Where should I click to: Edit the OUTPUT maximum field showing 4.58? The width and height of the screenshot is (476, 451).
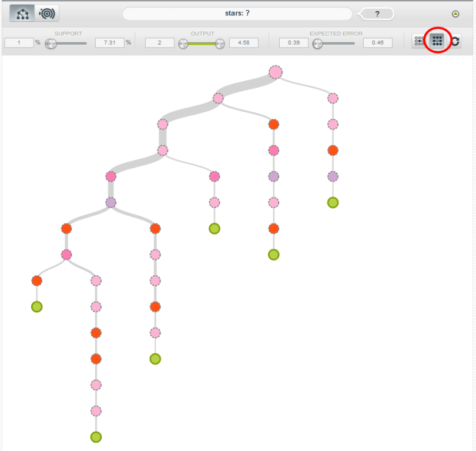(x=244, y=42)
